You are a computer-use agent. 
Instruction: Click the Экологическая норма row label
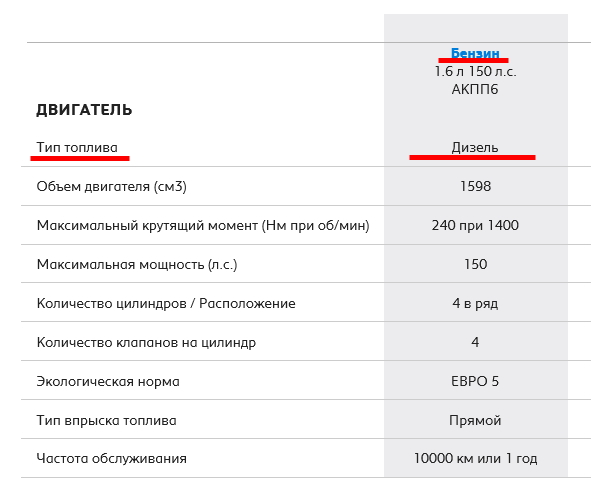(x=108, y=381)
